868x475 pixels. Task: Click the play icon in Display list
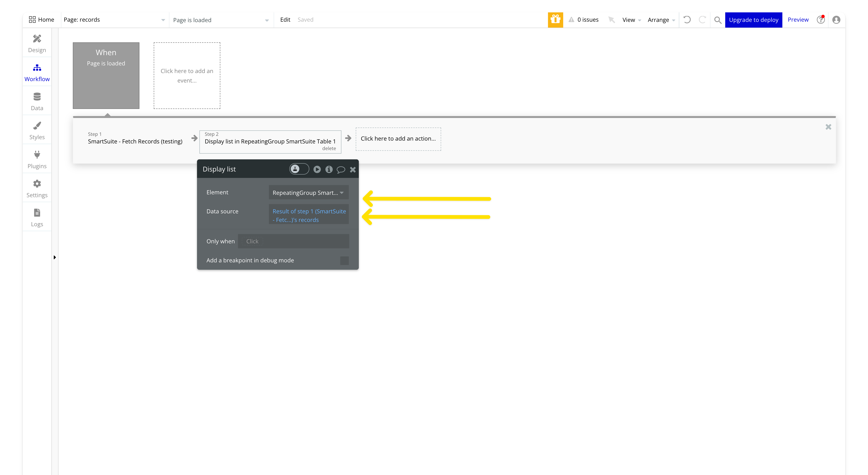pyautogui.click(x=317, y=169)
